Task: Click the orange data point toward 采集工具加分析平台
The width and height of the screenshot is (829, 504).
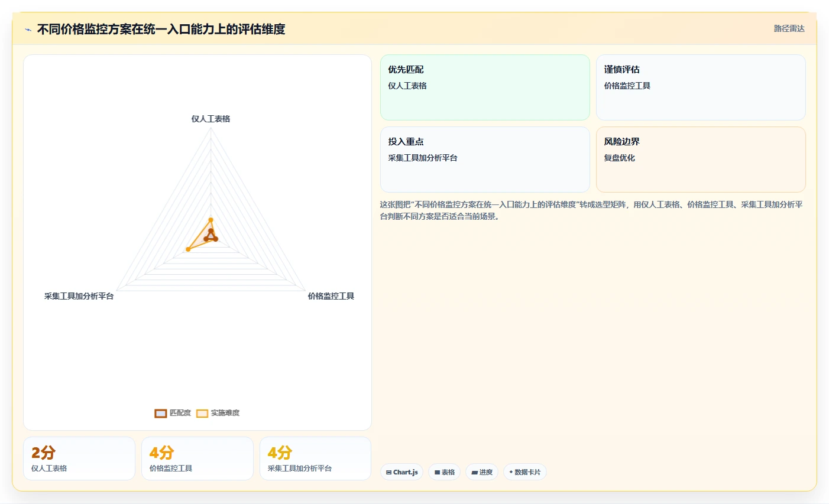Action: pos(188,249)
